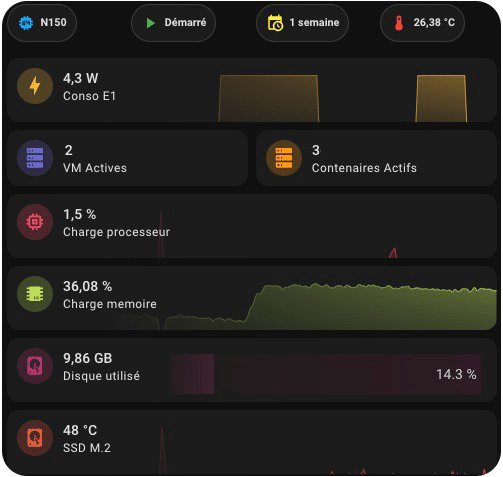The image size is (503, 477).
Task: Open the VM Actives card label
Action: coord(95,168)
